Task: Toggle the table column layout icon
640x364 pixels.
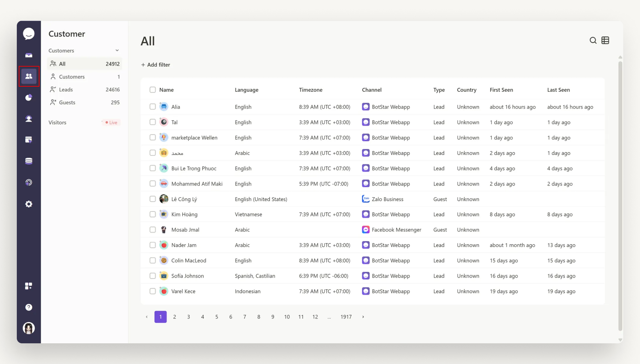Action: point(605,40)
